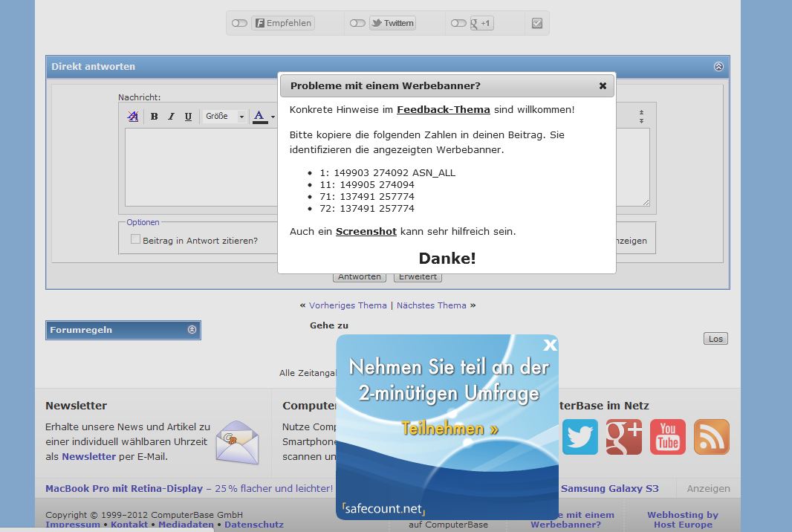Click the Facebook Empfehlen button
792x532 pixels.
[283, 23]
